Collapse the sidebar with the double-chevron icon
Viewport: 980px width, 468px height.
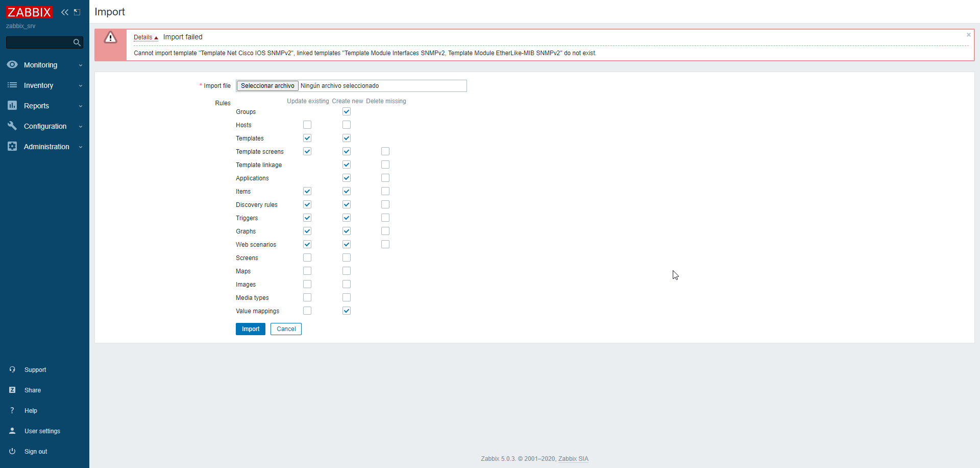pos(64,12)
